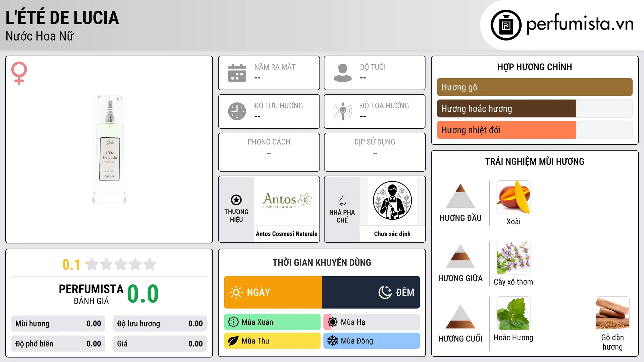Click the Antos cosmesi naturale brand logo

286,200
